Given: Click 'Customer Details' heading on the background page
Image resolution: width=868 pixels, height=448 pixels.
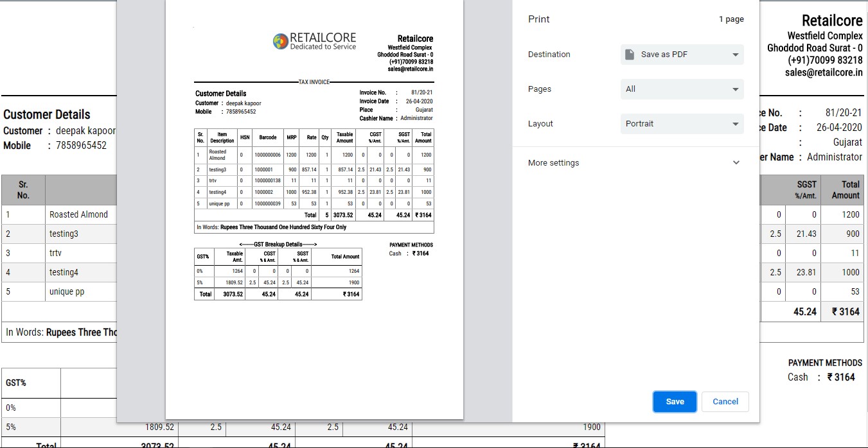Looking at the screenshot, I should [x=47, y=115].
